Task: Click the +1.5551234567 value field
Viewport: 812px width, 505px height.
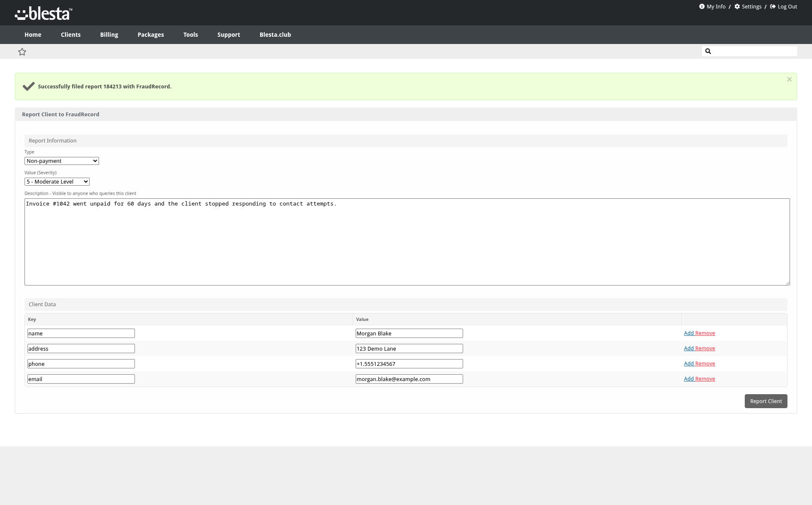Action: [x=409, y=364]
